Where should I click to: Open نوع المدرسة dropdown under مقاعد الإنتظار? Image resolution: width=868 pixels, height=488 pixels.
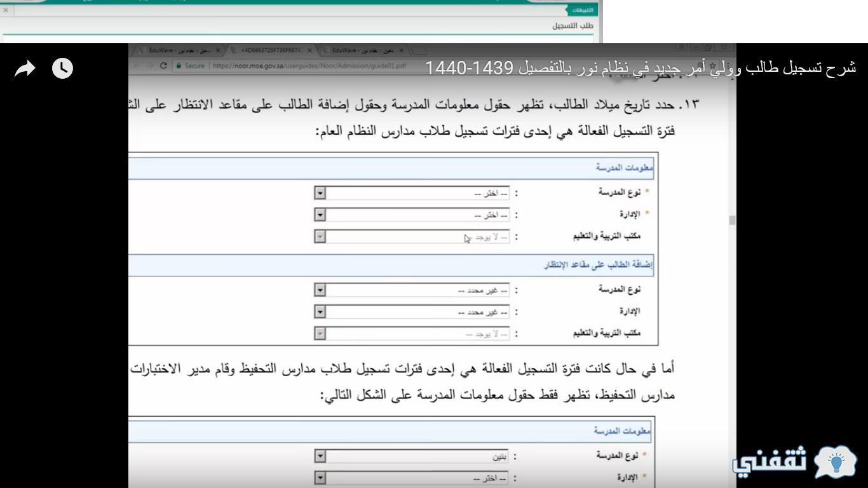pos(320,290)
